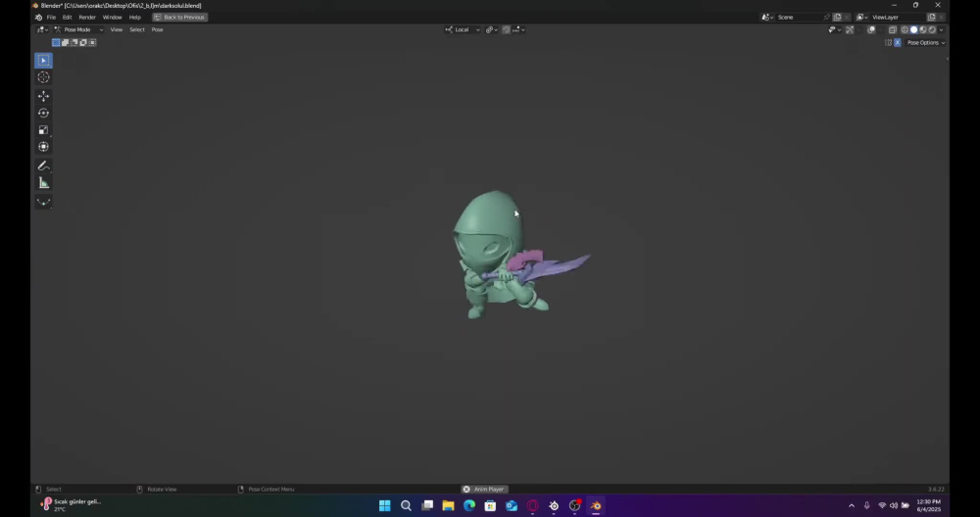Open File Explorer from the taskbar

tap(448, 506)
